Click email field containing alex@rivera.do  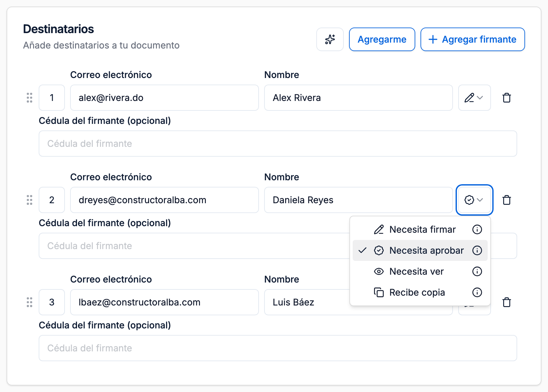tap(165, 98)
